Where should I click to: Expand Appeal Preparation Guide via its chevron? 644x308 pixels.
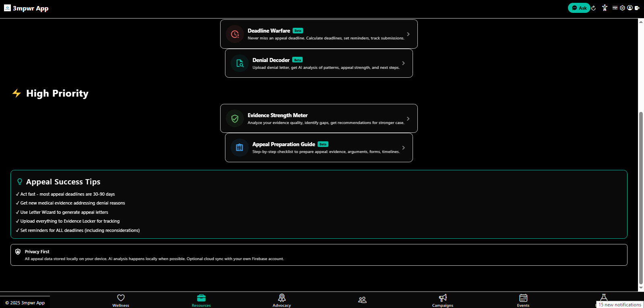[403, 148]
